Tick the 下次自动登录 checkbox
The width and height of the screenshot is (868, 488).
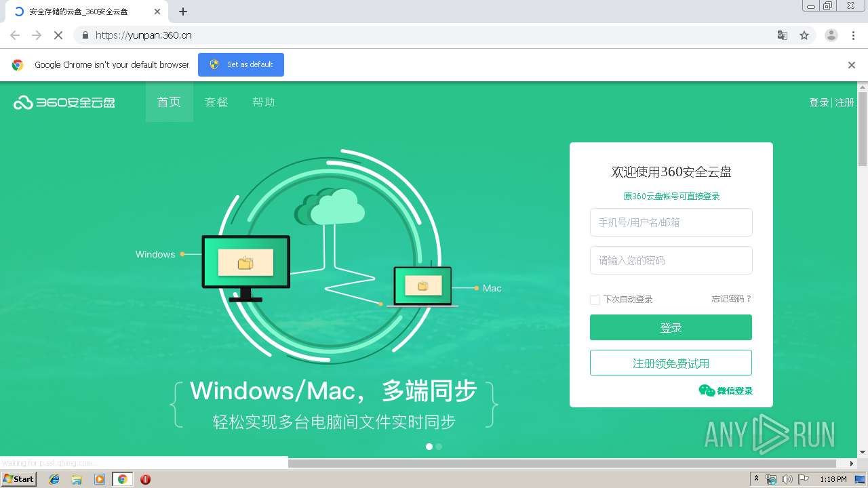595,300
